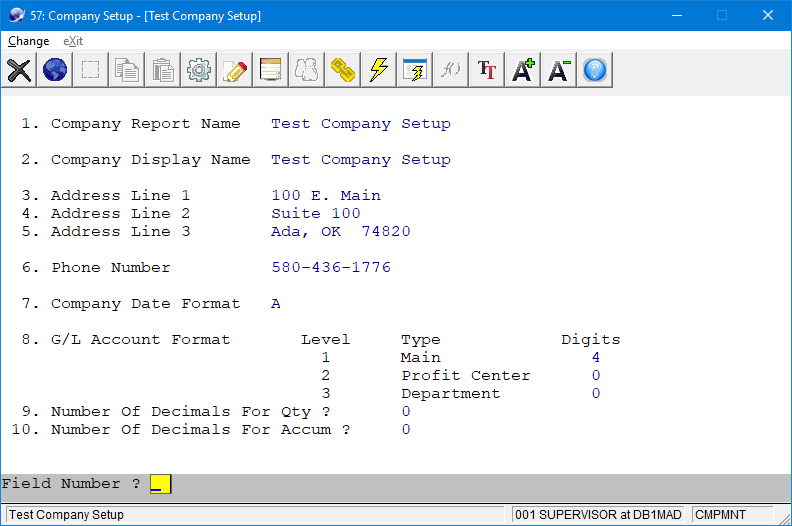Image resolution: width=792 pixels, height=526 pixels.
Task: Click the Field Number input box
Action: (x=160, y=484)
